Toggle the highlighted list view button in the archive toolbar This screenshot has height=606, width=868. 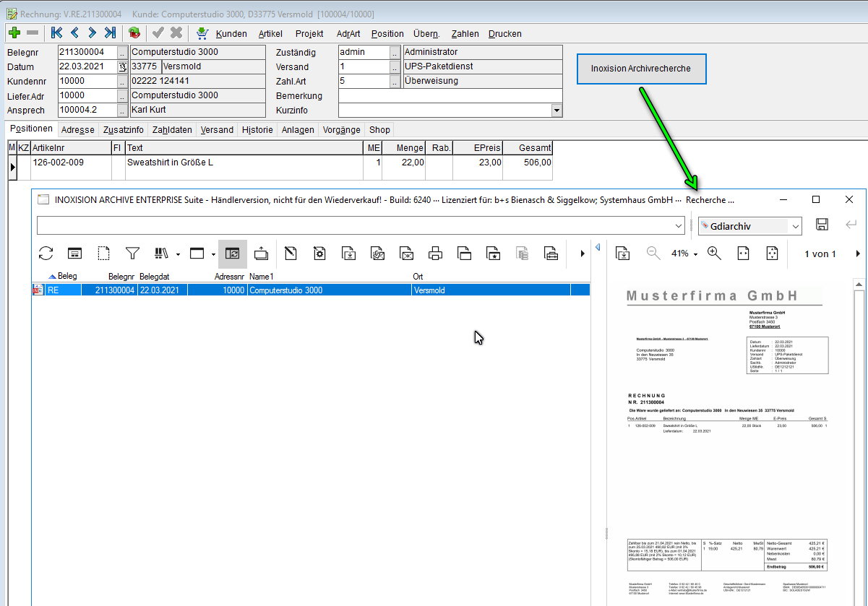232,254
